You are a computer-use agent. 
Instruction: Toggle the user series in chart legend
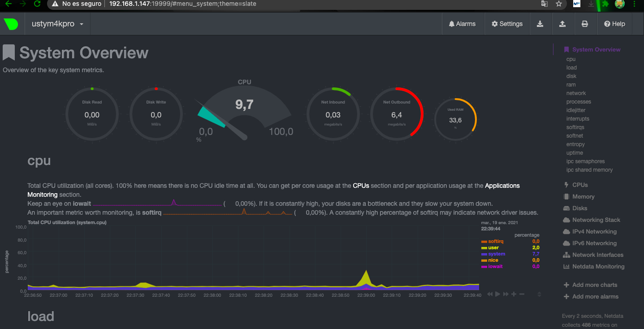tap(493, 248)
